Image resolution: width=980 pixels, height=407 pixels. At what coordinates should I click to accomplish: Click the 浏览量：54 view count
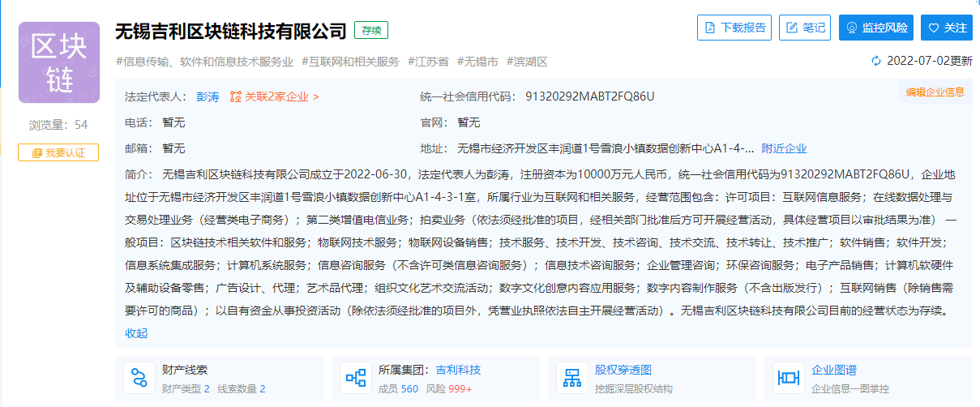pyautogui.click(x=58, y=125)
